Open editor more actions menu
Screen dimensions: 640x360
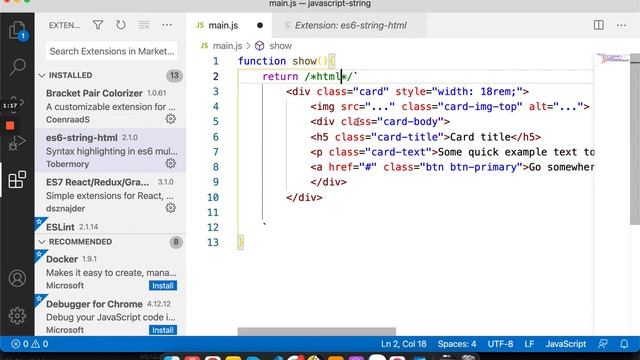[622, 25]
